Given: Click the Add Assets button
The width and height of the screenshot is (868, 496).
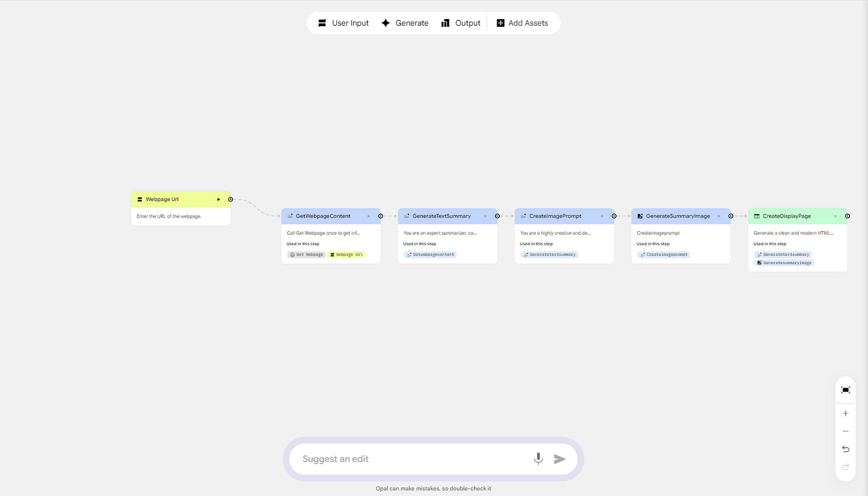Looking at the screenshot, I should (x=522, y=23).
